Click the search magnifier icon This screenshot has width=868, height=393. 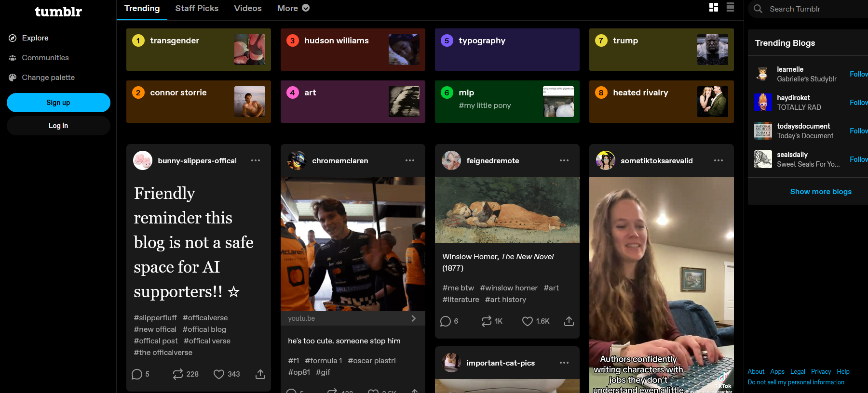pyautogui.click(x=758, y=9)
